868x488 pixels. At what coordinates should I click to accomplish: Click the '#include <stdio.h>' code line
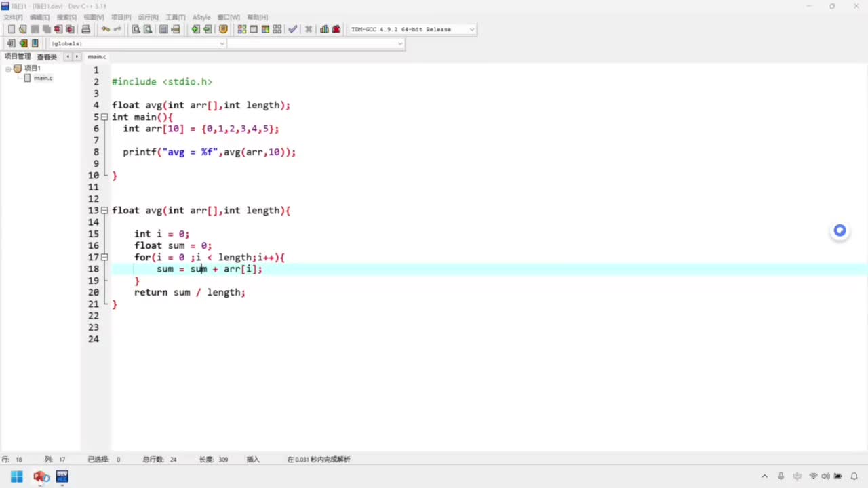(162, 82)
